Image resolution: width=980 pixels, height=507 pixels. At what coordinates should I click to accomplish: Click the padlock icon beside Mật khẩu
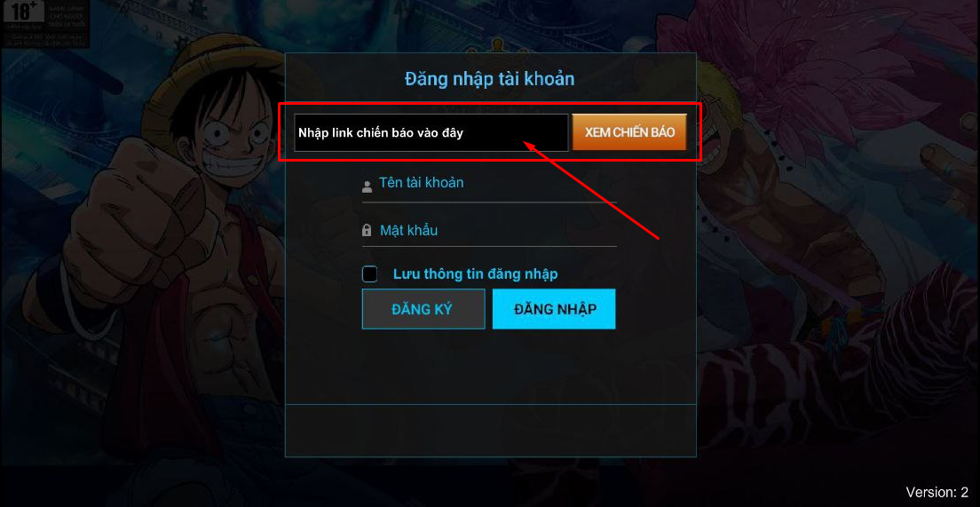[x=367, y=231]
